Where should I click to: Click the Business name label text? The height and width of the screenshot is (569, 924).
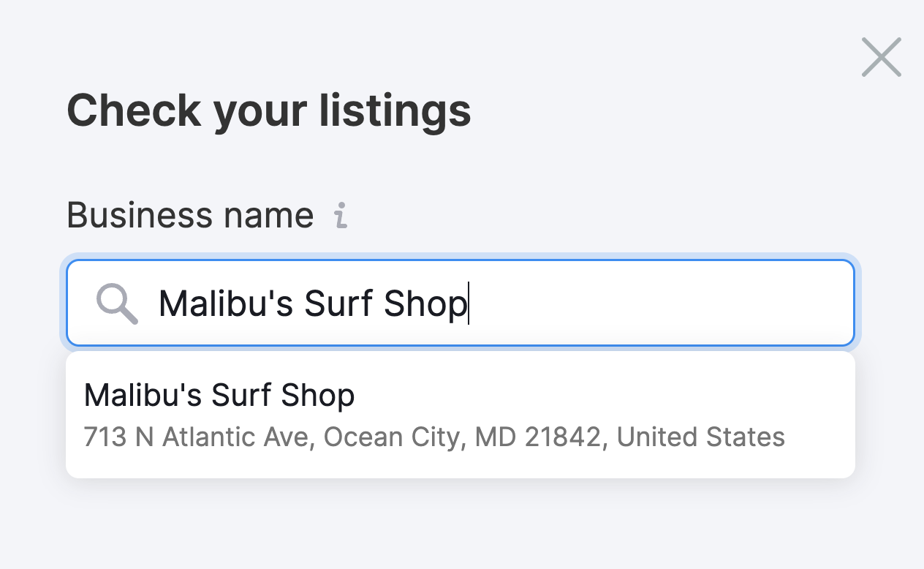[x=189, y=215]
